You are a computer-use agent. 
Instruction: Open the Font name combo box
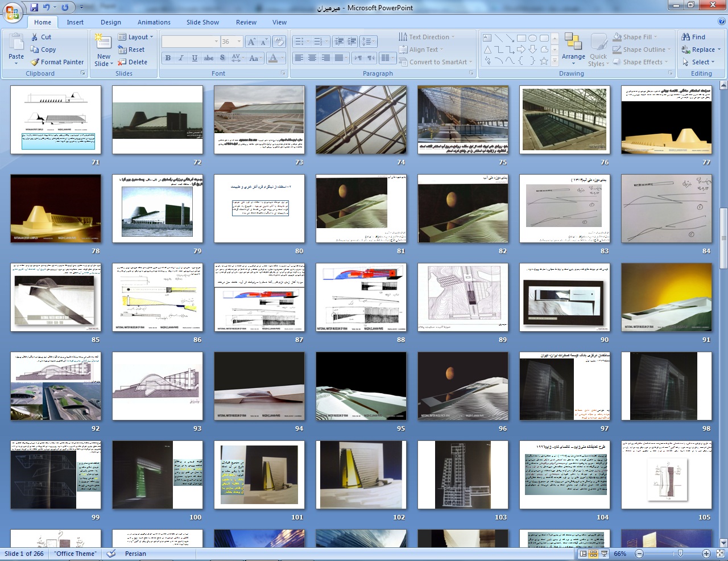tap(191, 42)
